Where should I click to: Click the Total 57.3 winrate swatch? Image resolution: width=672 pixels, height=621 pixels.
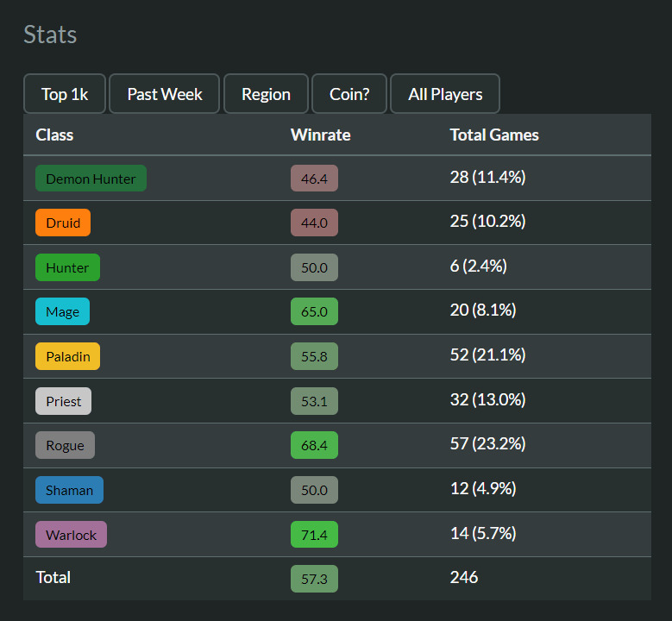314,579
